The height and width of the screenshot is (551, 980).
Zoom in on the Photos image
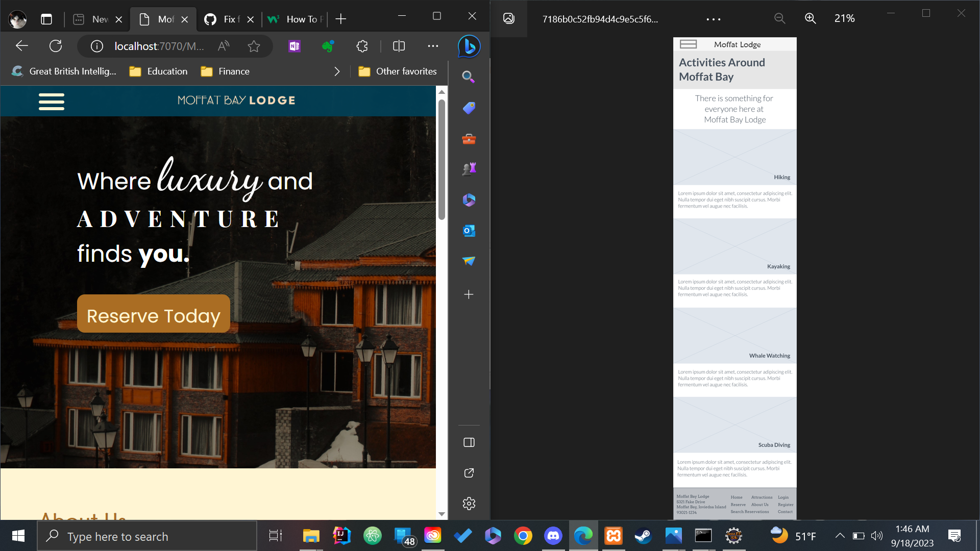point(810,18)
